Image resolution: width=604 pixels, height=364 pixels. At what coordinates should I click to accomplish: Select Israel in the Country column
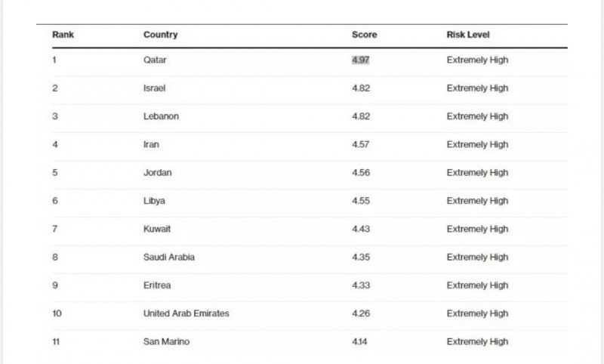154,88
